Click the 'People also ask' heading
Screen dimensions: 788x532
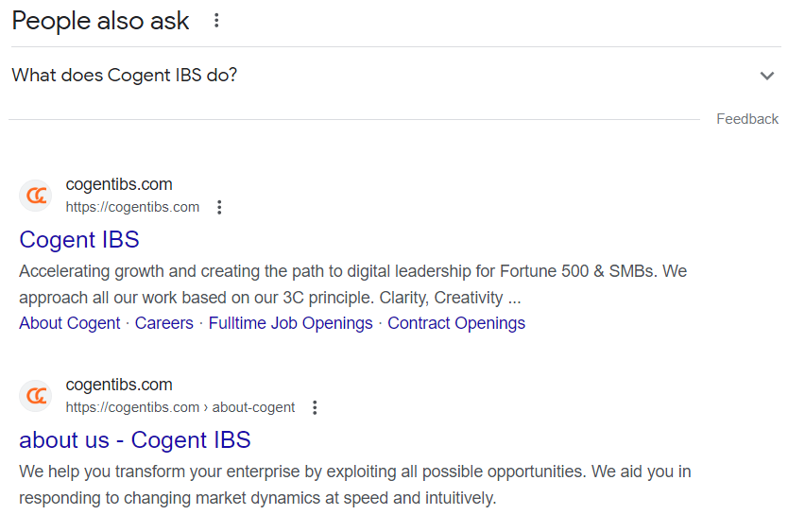(100, 21)
